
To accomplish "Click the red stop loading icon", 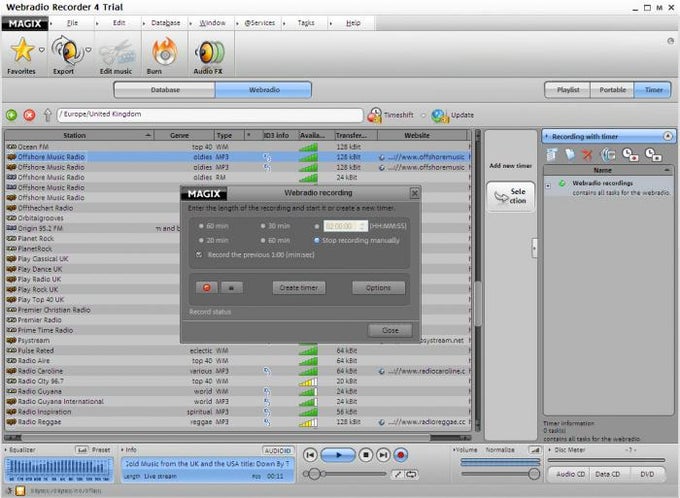I will click(29, 115).
